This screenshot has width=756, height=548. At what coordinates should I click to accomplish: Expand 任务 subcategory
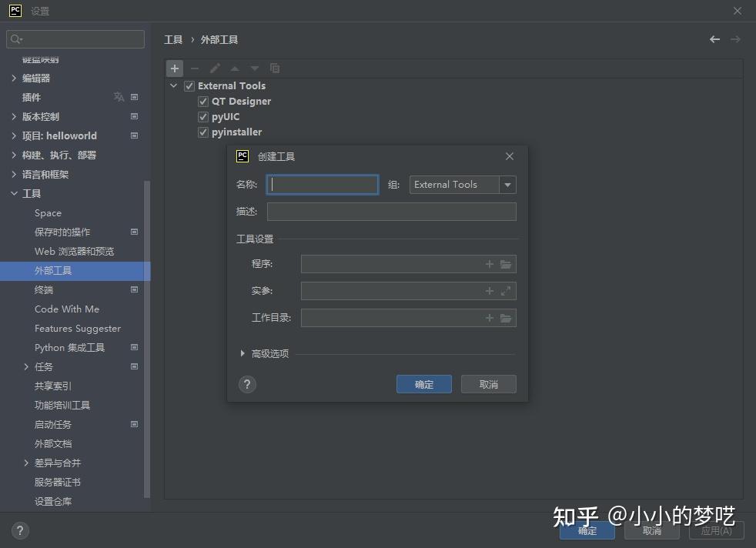(x=26, y=367)
